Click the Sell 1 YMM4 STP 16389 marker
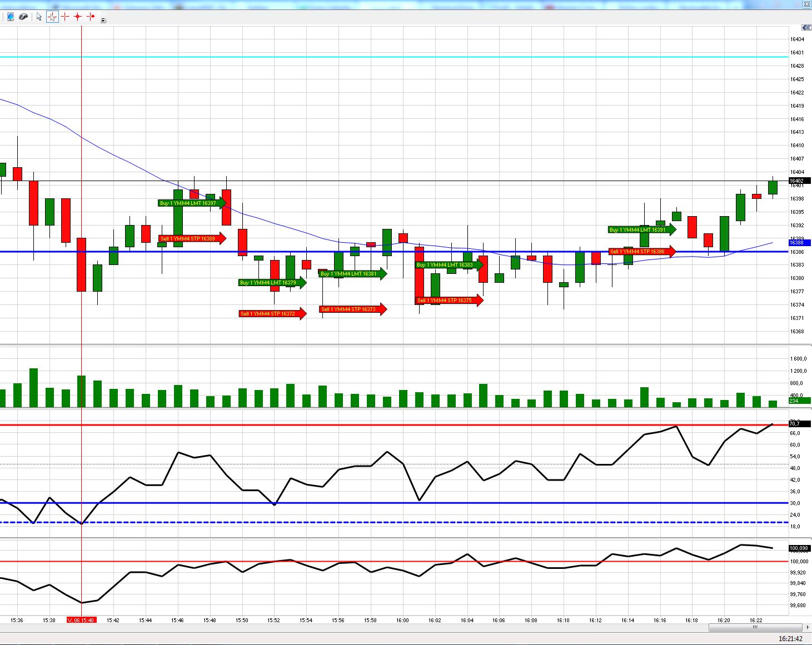Screen dimensions: 812x645 (x=192, y=239)
